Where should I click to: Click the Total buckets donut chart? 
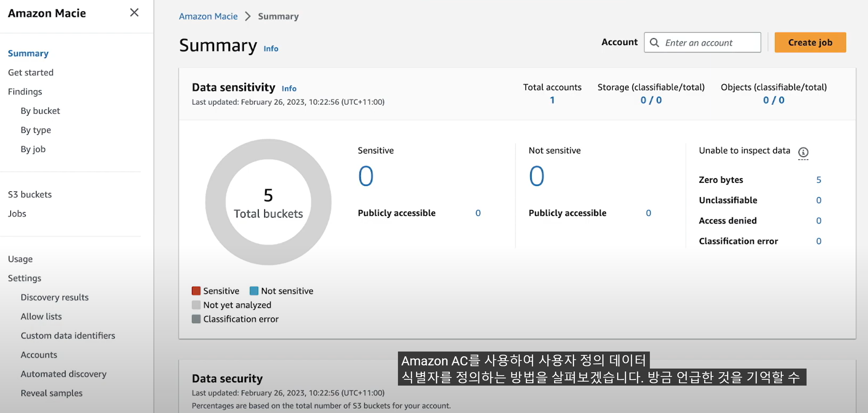268,202
